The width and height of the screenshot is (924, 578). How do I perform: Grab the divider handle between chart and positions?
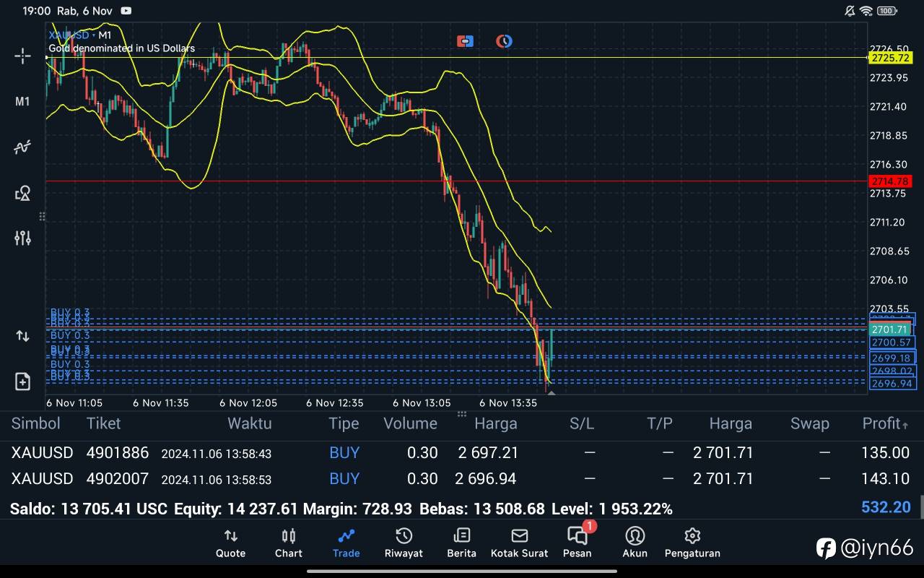point(461,415)
